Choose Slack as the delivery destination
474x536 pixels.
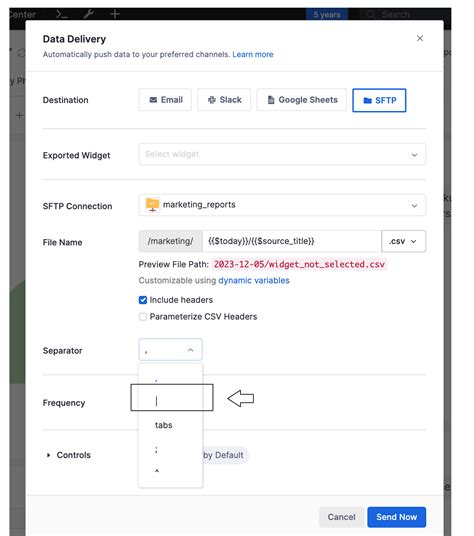tap(224, 100)
